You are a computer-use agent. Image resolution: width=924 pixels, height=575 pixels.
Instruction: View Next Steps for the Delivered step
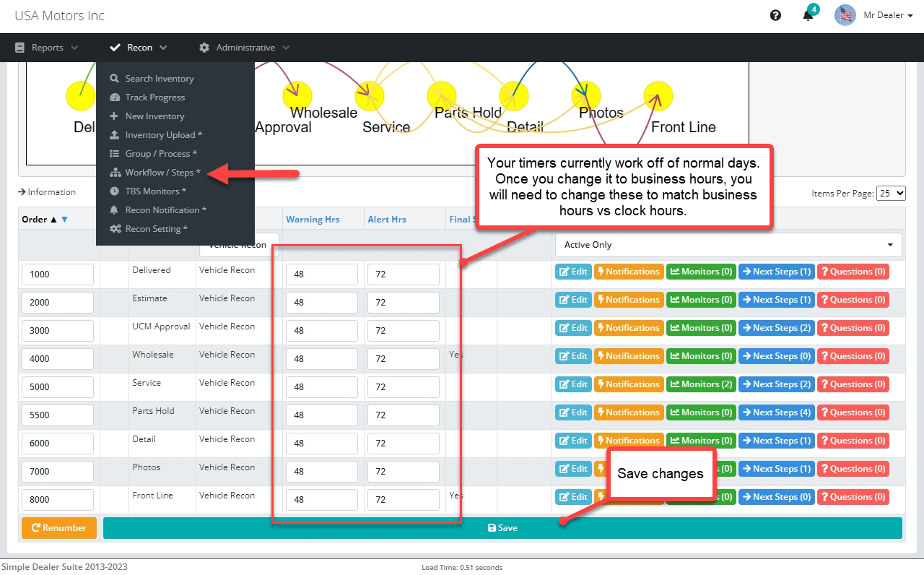[x=777, y=272]
